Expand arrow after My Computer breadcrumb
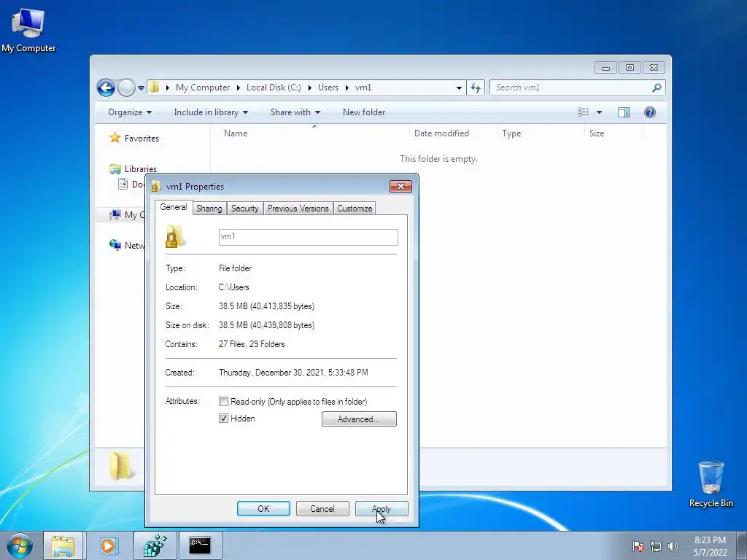 [x=239, y=87]
